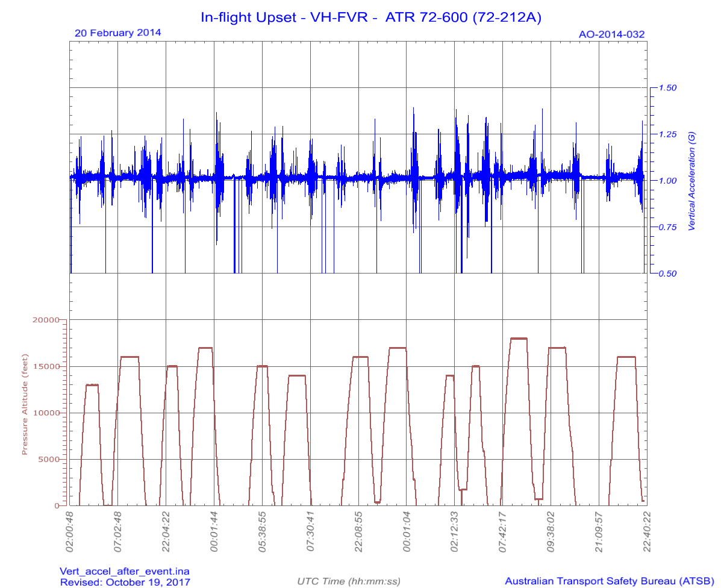Click the time label 05:38:55
Screen dimensions: 721x588
click(263, 531)
